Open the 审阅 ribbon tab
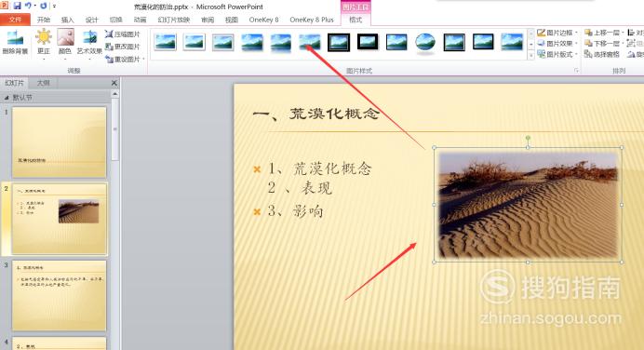The image size is (644, 350). coord(208,20)
